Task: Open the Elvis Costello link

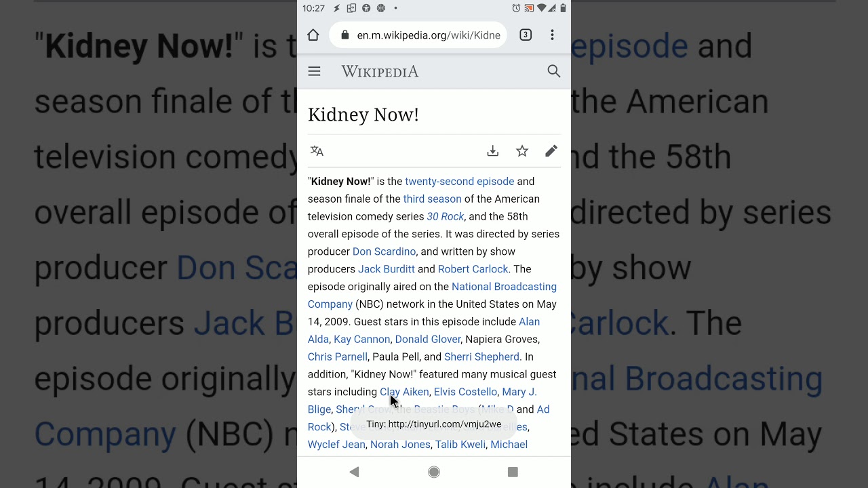Action: tap(465, 392)
